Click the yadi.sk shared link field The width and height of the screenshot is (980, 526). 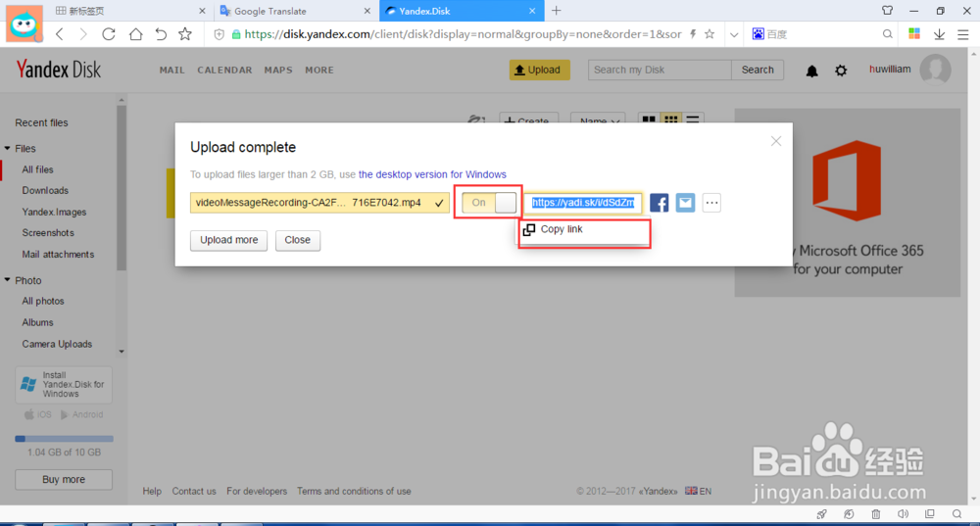click(x=582, y=203)
